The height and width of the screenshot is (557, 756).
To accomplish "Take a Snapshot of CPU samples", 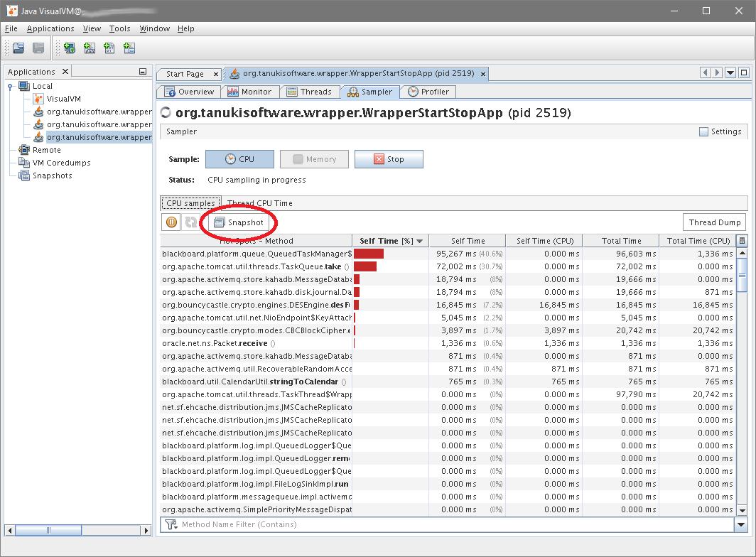I will pos(239,222).
